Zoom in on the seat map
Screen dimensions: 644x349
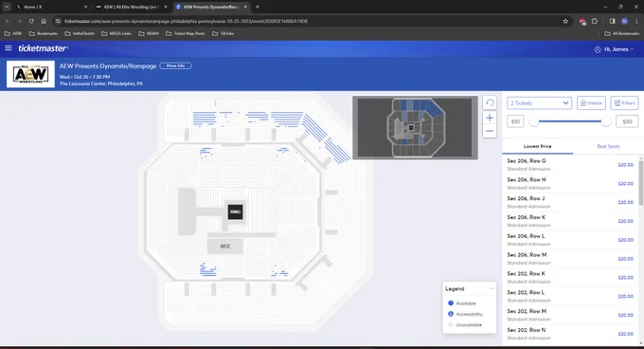(x=490, y=118)
